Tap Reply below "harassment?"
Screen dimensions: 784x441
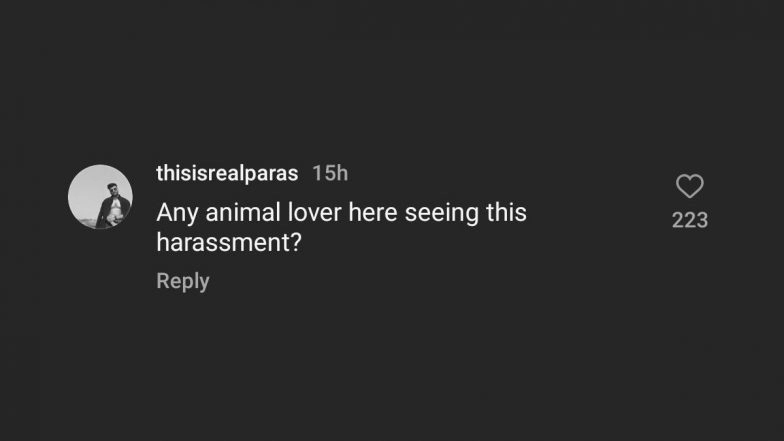coord(182,281)
